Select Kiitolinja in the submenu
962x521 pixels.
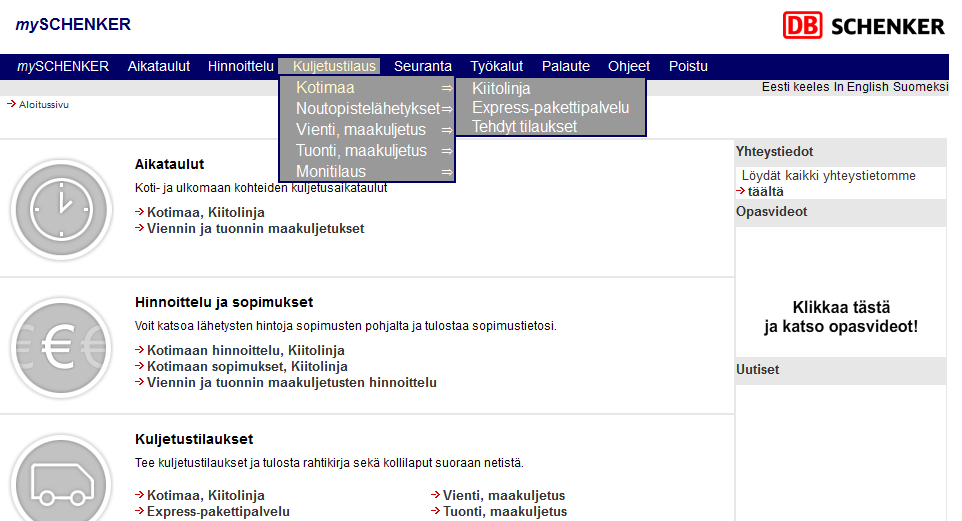(x=501, y=88)
